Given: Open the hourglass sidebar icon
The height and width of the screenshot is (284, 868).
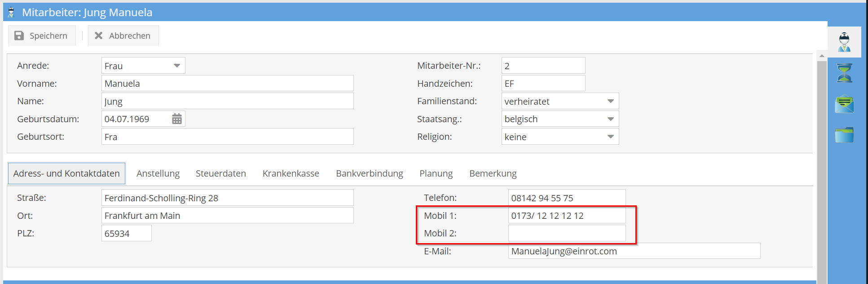Looking at the screenshot, I should coord(844,73).
